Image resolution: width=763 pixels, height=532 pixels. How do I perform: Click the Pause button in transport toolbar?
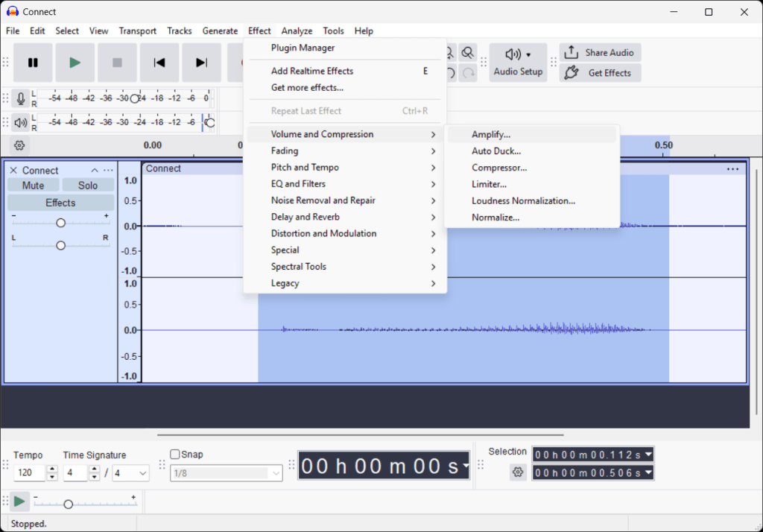(33, 63)
